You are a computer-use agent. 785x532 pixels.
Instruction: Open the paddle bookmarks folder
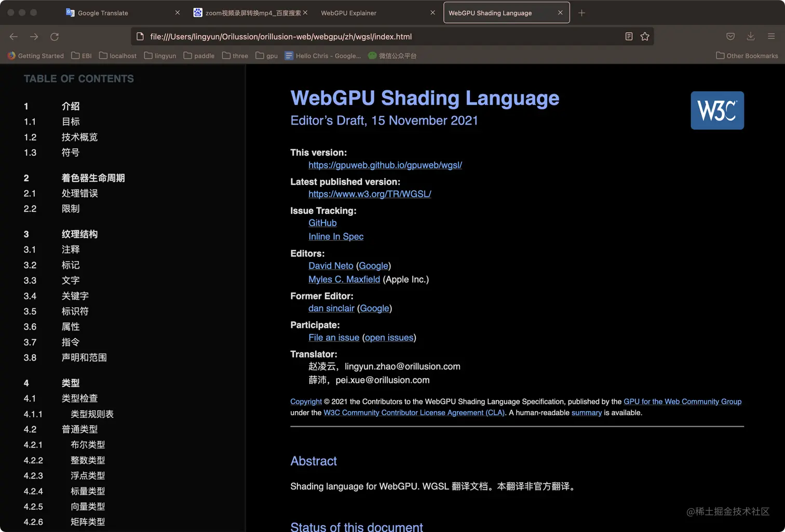(x=199, y=56)
